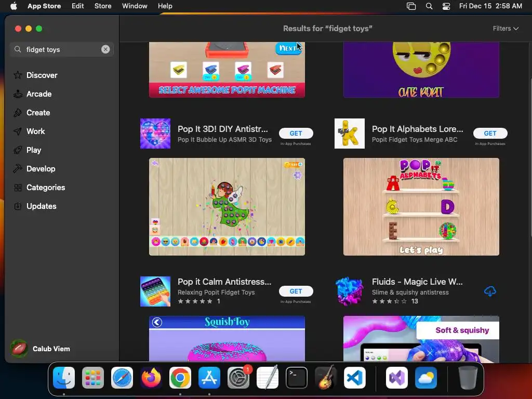Open Pop It Alphabets Lore... title
This screenshot has width=532, height=399.
417,129
